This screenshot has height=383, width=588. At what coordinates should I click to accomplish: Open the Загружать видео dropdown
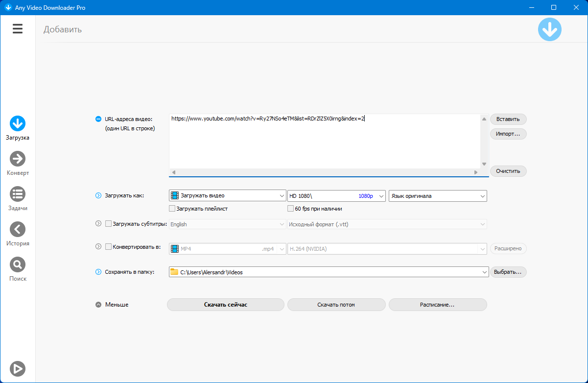click(228, 196)
